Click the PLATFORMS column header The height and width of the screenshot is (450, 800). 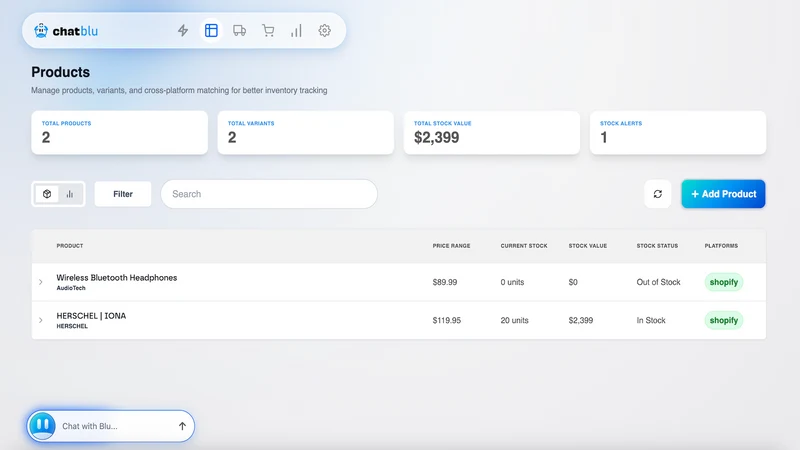tap(721, 246)
